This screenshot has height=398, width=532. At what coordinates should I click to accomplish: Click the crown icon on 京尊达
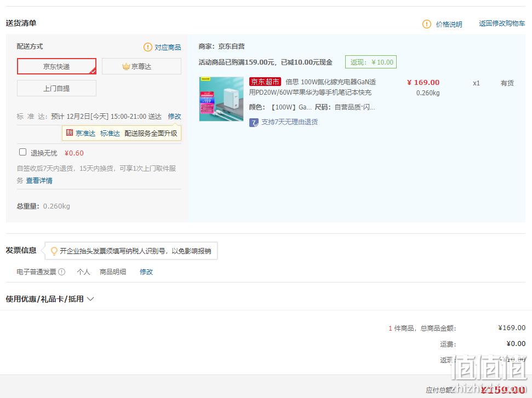tap(126, 66)
